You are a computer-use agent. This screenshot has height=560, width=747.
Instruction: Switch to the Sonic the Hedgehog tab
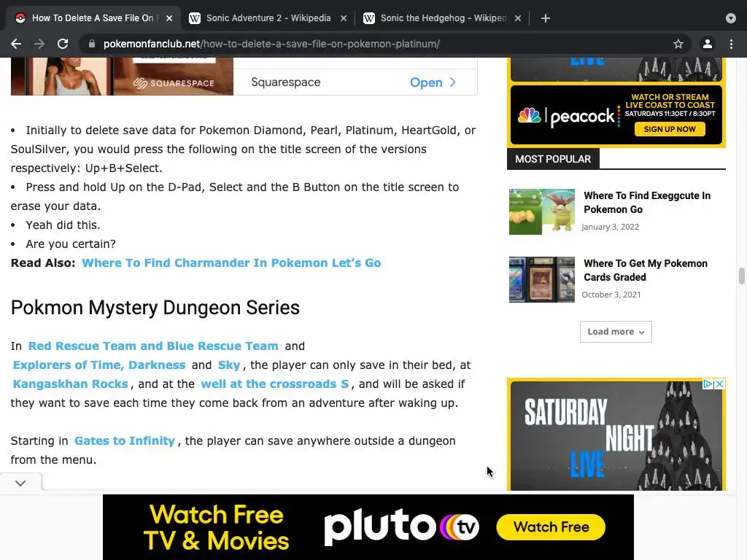pos(443,18)
